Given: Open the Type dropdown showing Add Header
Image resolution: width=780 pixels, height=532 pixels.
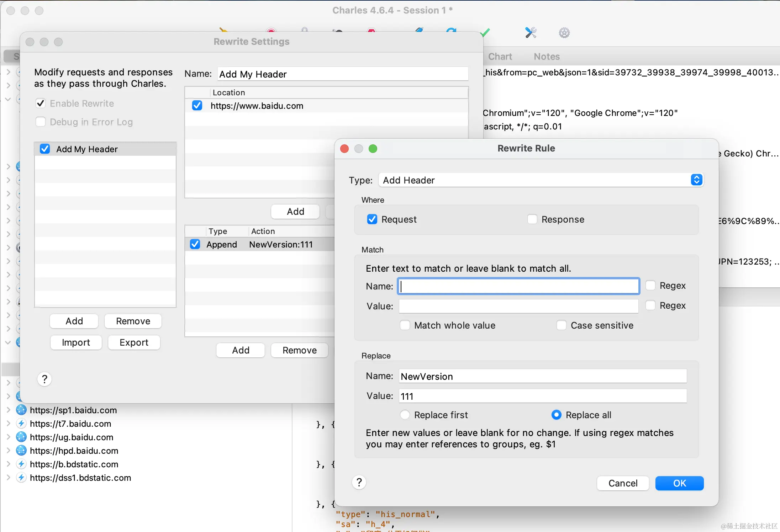Looking at the screenshot, I should [x=541, y=180].
